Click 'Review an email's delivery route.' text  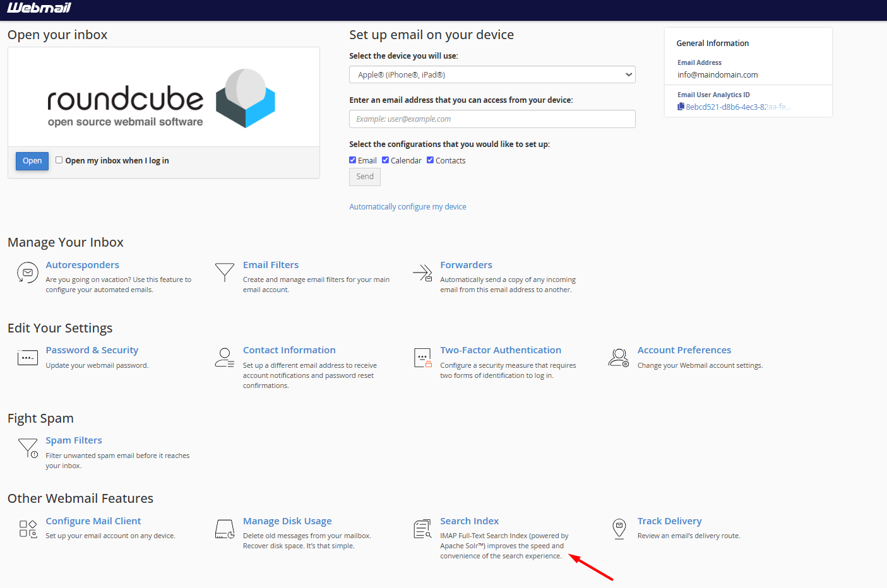[689, 536]
